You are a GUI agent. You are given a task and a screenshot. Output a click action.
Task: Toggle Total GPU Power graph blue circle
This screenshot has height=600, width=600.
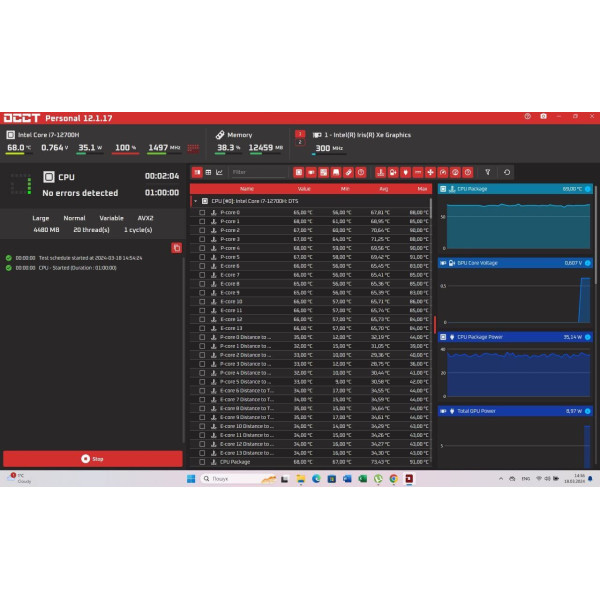coord(588,411)
